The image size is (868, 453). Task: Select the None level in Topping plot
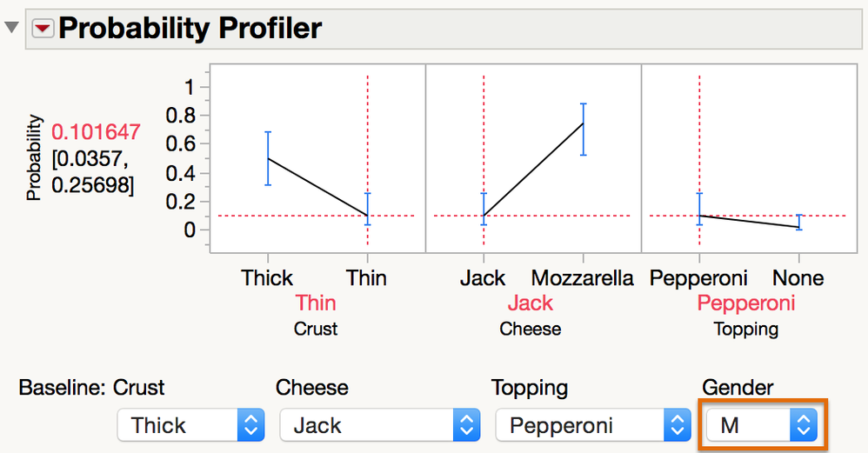point(798,277)
